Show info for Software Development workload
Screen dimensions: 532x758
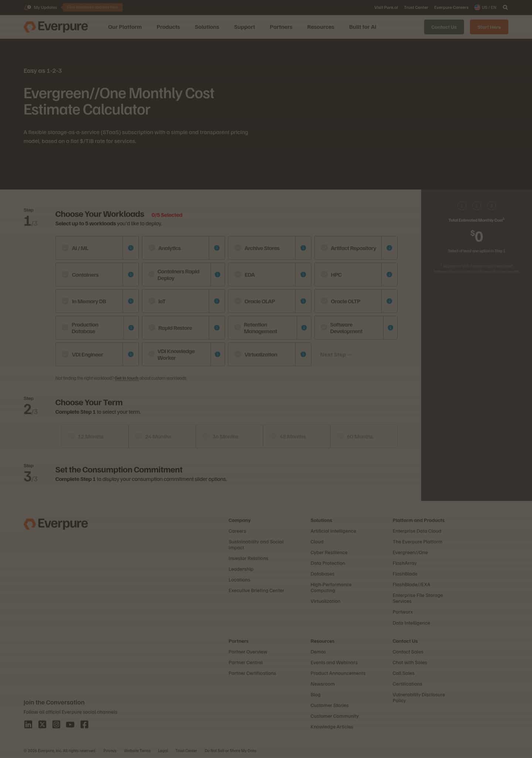pyautogui.click(x=391, y=328)
